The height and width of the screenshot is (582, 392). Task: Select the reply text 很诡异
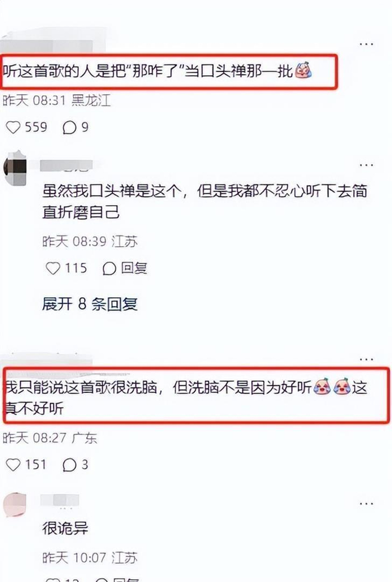tap(66, 528)
